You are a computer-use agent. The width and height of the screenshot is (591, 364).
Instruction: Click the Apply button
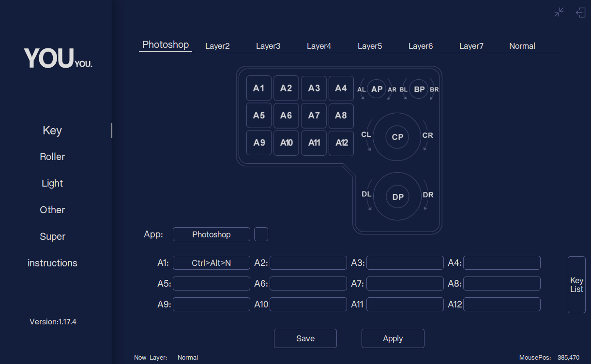click(393, 338)
